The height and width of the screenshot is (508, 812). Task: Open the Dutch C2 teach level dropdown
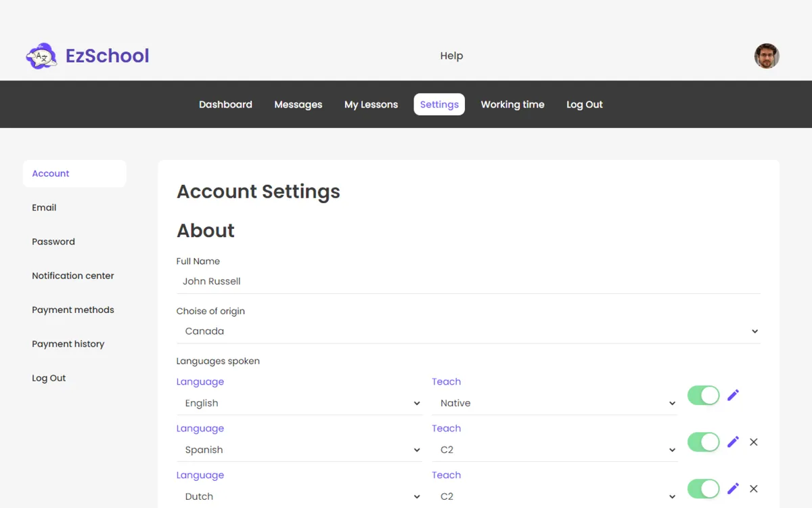click(555, 496)
